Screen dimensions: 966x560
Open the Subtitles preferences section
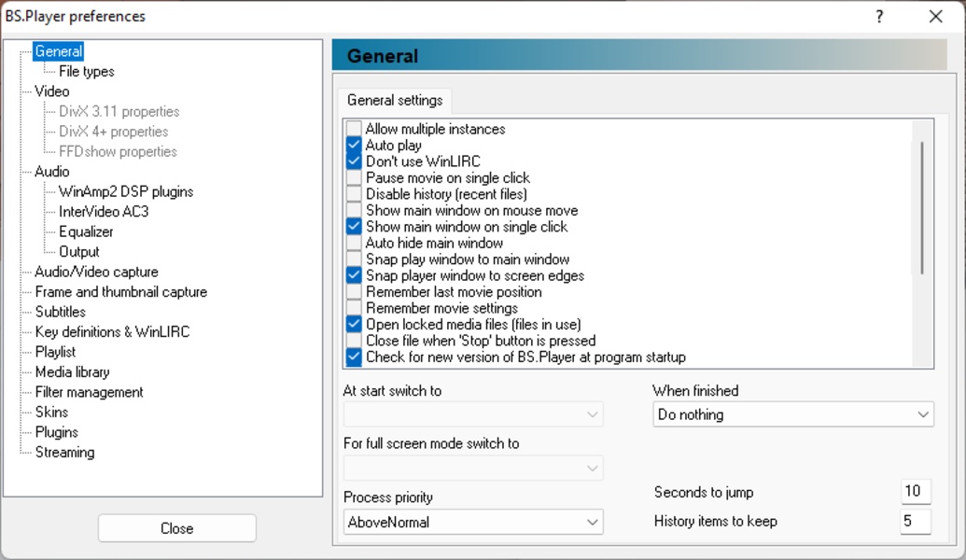click(61, 312)
